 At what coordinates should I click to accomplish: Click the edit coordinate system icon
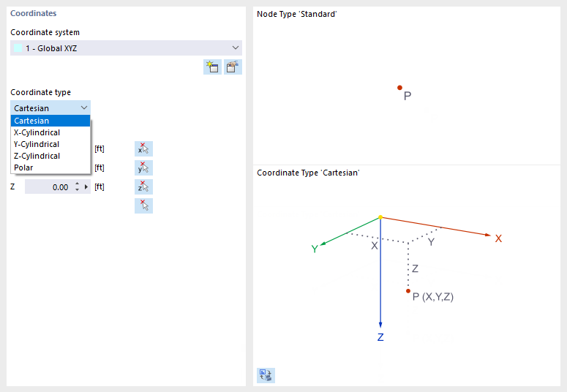[233, 67]
